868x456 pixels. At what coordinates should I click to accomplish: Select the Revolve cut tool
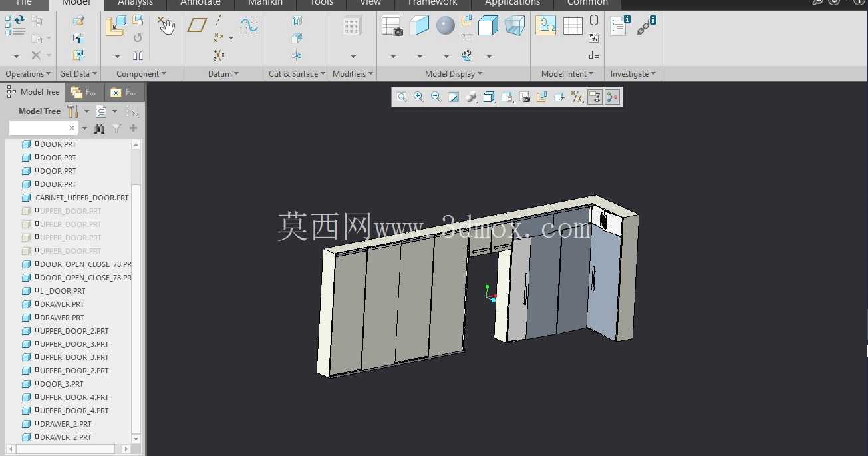click(297, 55)
